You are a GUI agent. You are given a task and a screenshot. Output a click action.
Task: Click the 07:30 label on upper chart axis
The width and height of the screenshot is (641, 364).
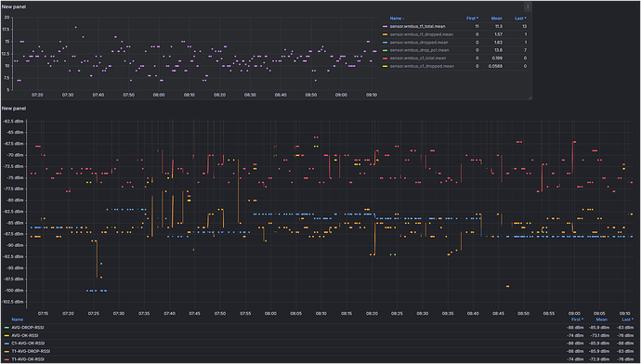(68, 95)
